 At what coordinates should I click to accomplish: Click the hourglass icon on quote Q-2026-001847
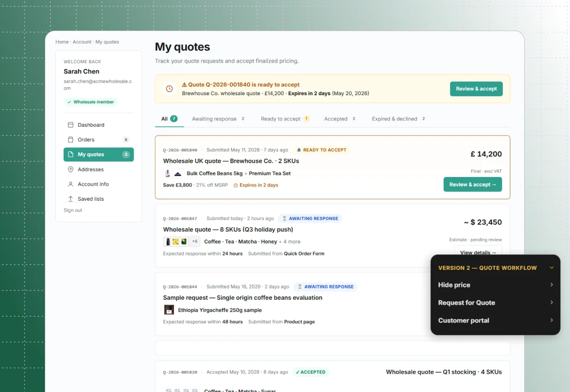285,218
